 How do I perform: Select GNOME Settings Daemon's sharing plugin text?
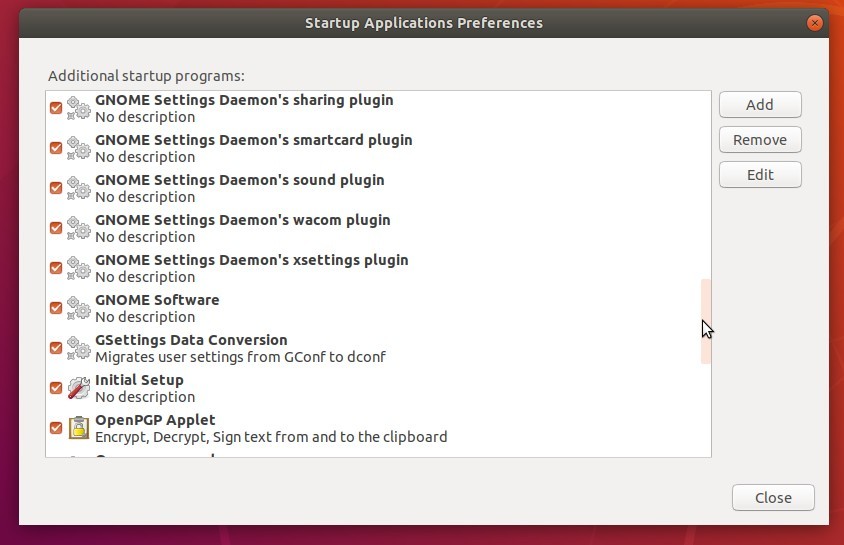point(244,100)
